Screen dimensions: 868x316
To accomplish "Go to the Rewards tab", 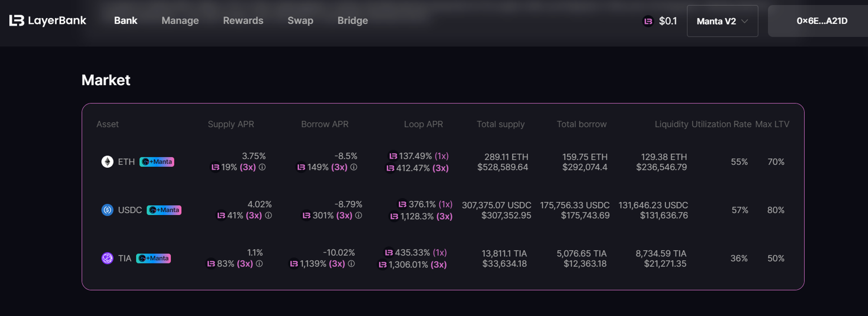I will 243,20.
